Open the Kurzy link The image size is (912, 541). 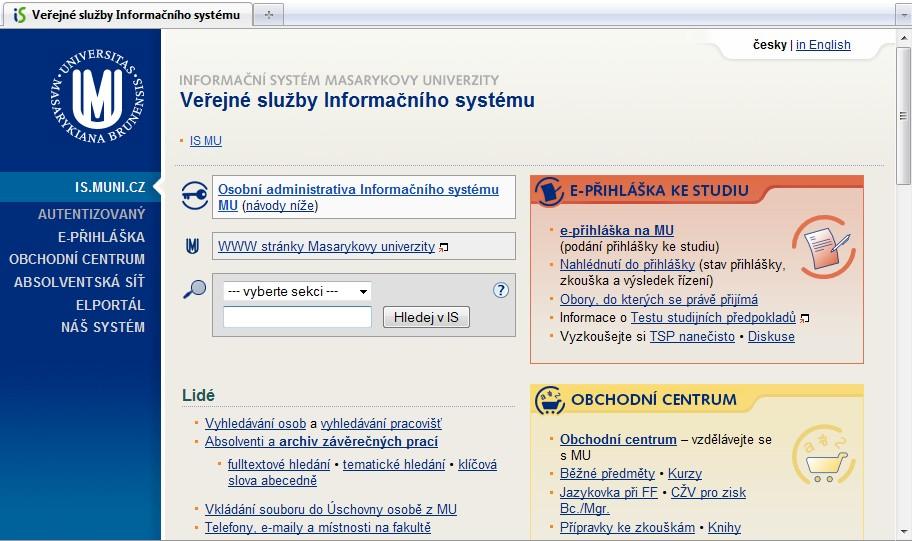pos(685,474)
